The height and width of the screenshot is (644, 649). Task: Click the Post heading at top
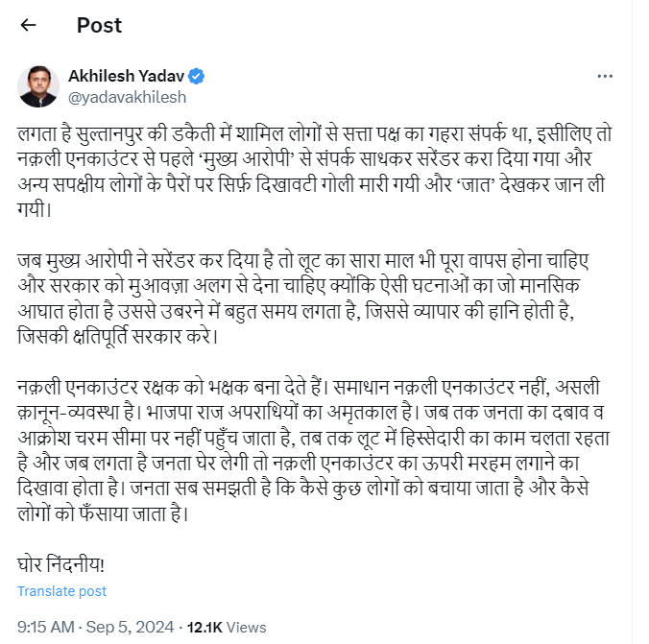[x=99, y=25]
